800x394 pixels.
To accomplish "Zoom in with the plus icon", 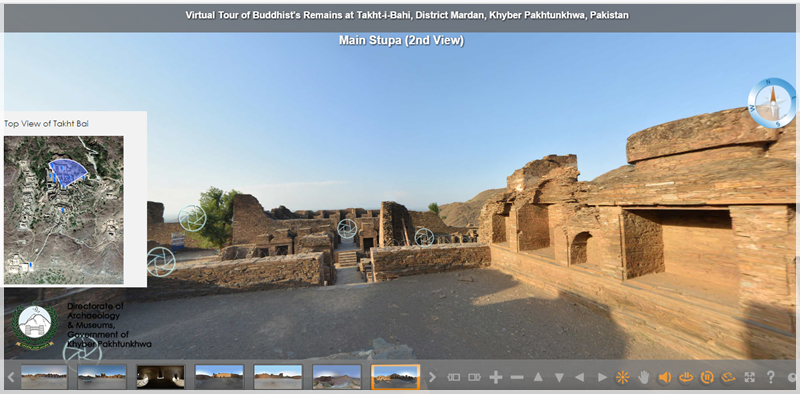I will tap(496, 378).
